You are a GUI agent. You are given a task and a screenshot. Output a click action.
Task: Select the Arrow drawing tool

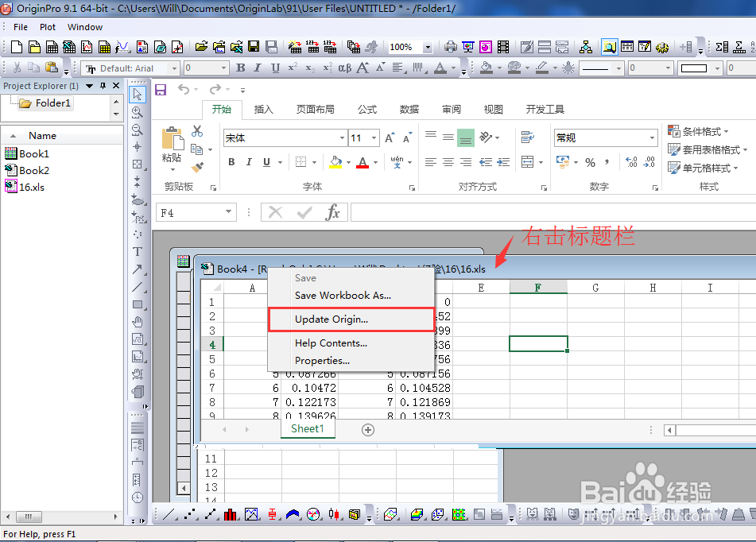(x=138, y=269)
